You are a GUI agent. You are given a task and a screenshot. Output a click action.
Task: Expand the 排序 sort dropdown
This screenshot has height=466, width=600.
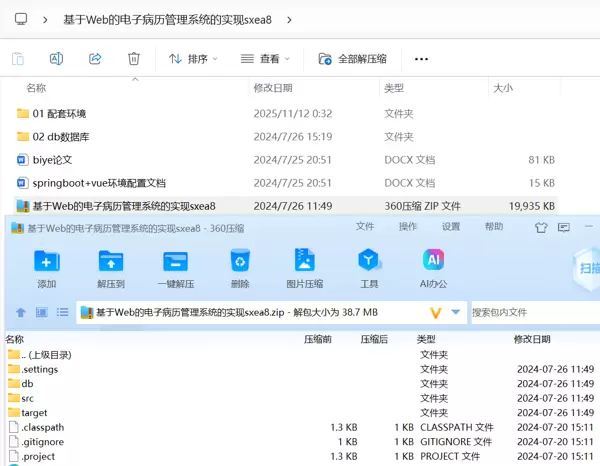[x=195, y=59]
